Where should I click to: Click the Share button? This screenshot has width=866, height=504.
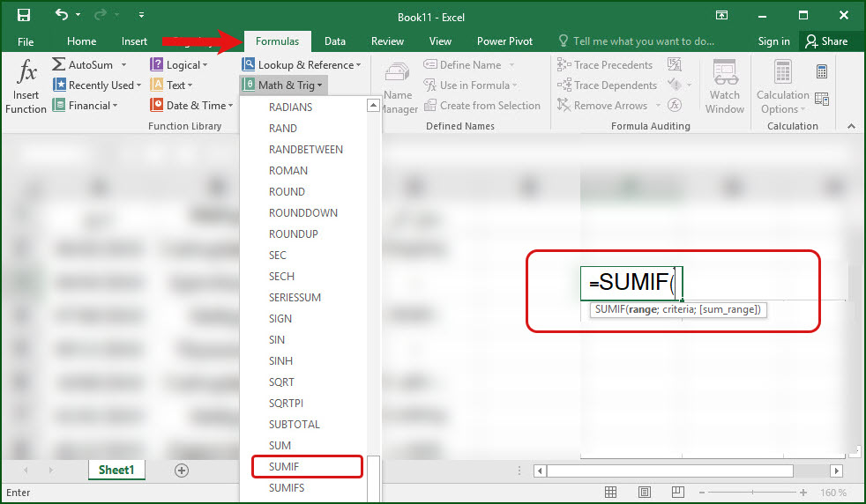[x=827, y=41]
